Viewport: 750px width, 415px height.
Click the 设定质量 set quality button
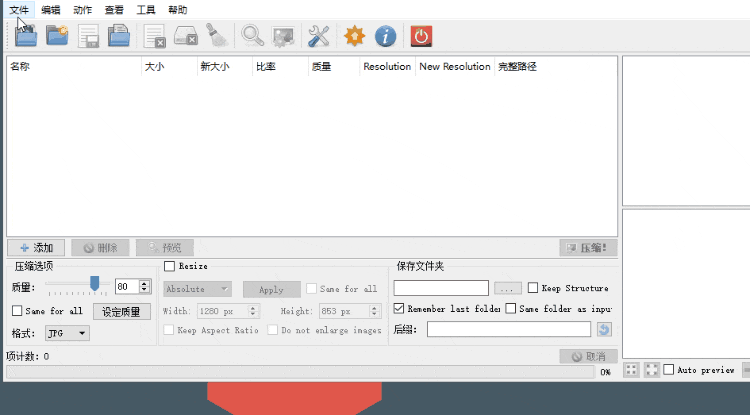tap(121, 312)
